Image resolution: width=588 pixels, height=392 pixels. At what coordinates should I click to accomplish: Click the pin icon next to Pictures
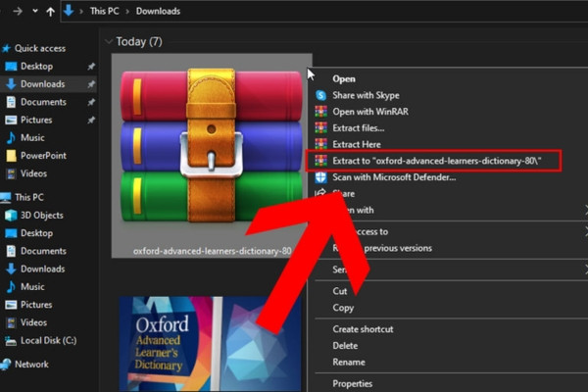pos(91,121)
